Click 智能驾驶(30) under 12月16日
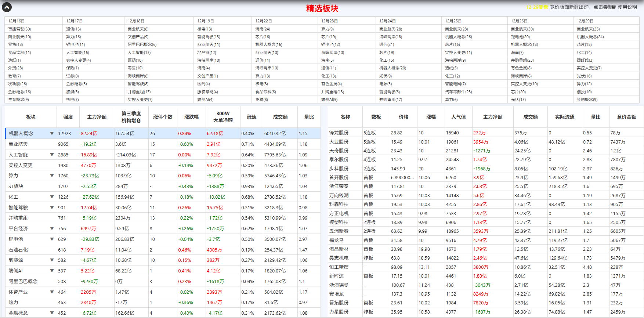 (x=19, y=29)
